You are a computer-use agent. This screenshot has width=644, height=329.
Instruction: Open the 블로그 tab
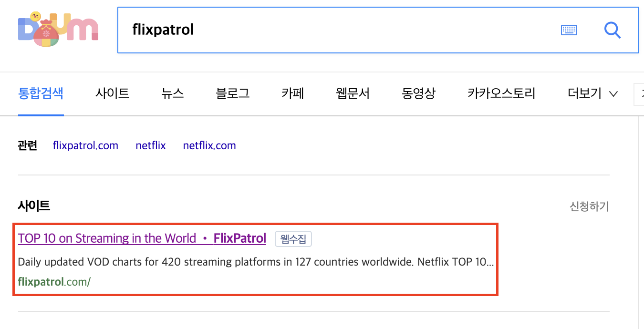pos(233,93)
